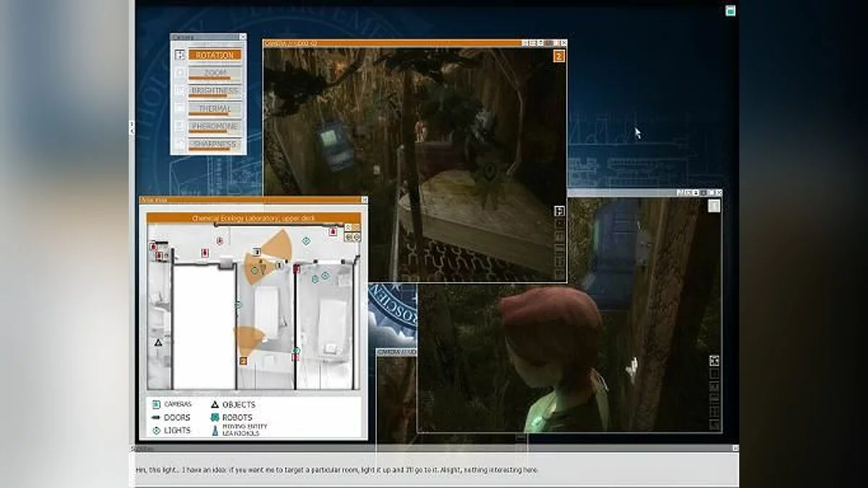Click the orange map option icon at top right
The width and height of the screenshot is (868, 488).
point(357,227)
